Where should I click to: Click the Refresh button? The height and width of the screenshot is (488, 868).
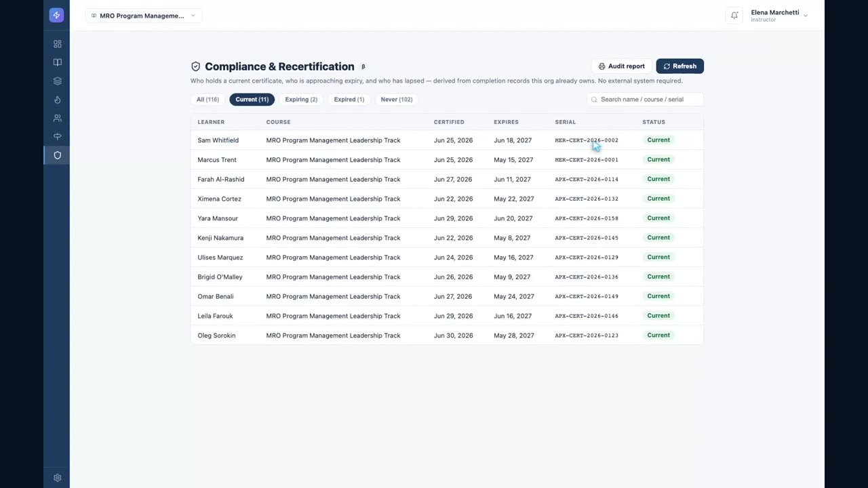click(679, 66)
